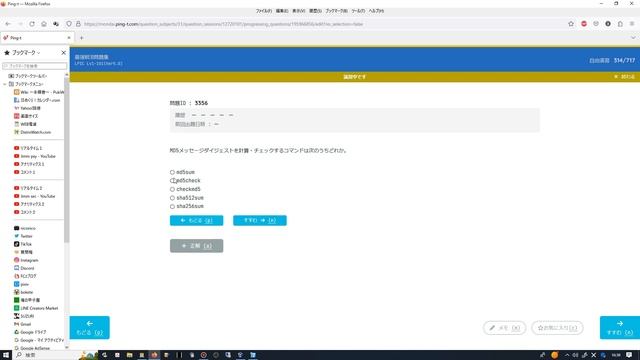
Task: Open the DomoWatch.com bookmark
Action: point(33,132)
